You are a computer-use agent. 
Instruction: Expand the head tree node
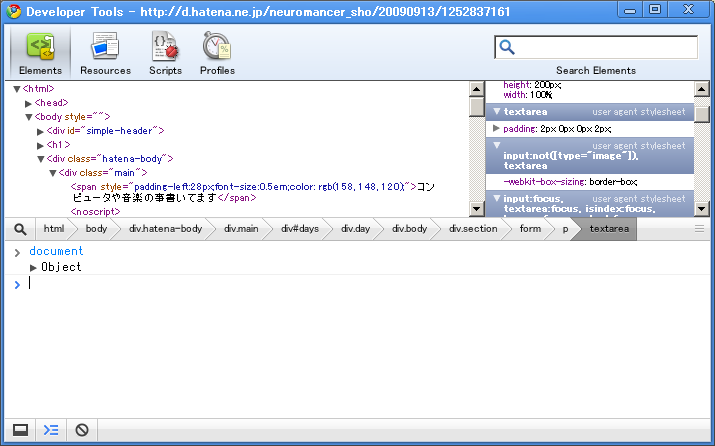click(28, 104)
